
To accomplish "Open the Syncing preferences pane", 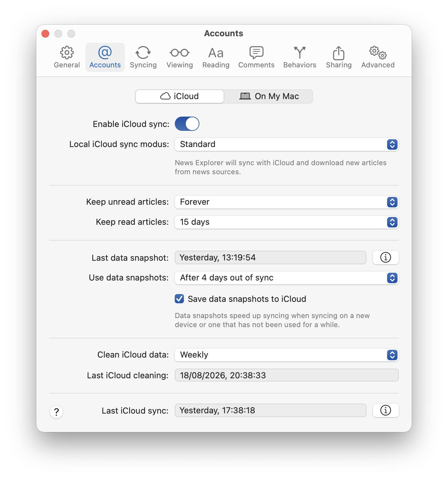I will [143, 57].
